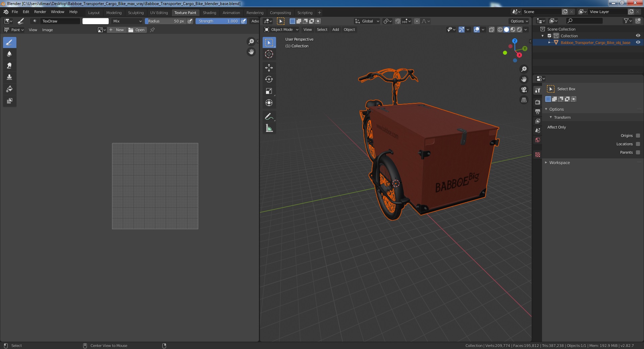Open Output properties tab
Image resolution: width=644 pixels, height=349 pixels.
(538, 111)
